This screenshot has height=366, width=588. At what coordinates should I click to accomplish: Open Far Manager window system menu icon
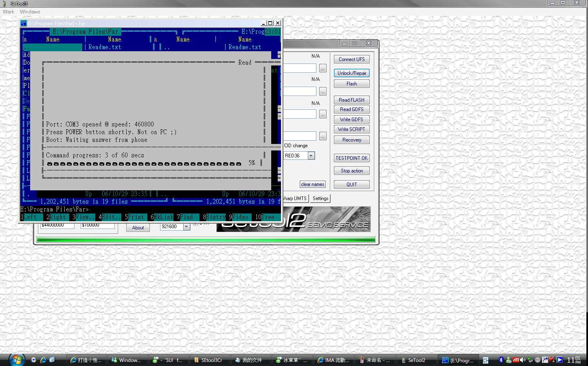click(x=24, y=23)
